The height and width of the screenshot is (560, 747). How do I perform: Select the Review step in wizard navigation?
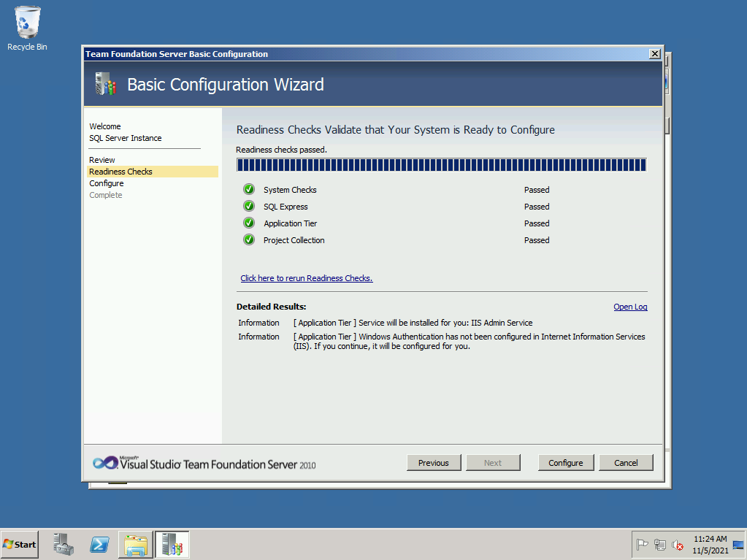102,160
